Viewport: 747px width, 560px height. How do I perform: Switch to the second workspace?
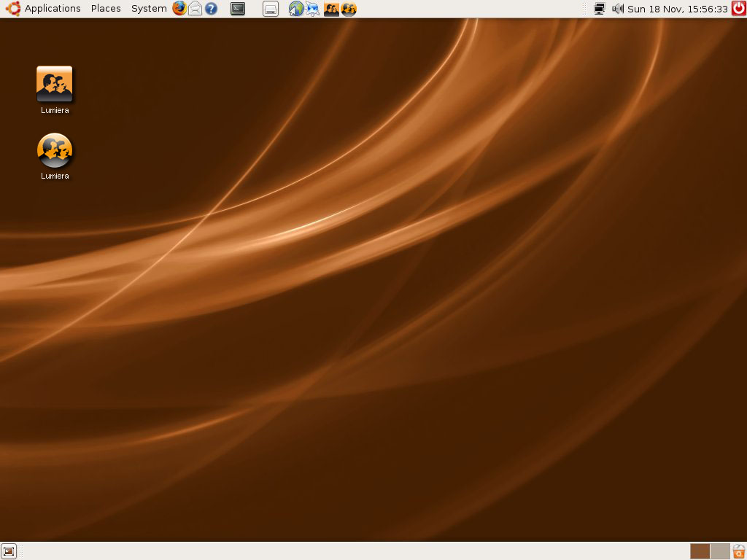click(x=720, y=551)
